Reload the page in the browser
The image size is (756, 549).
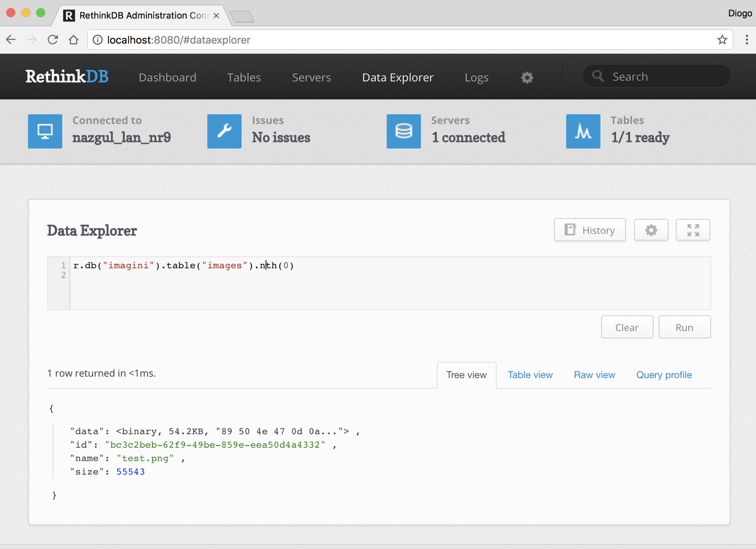53,40
